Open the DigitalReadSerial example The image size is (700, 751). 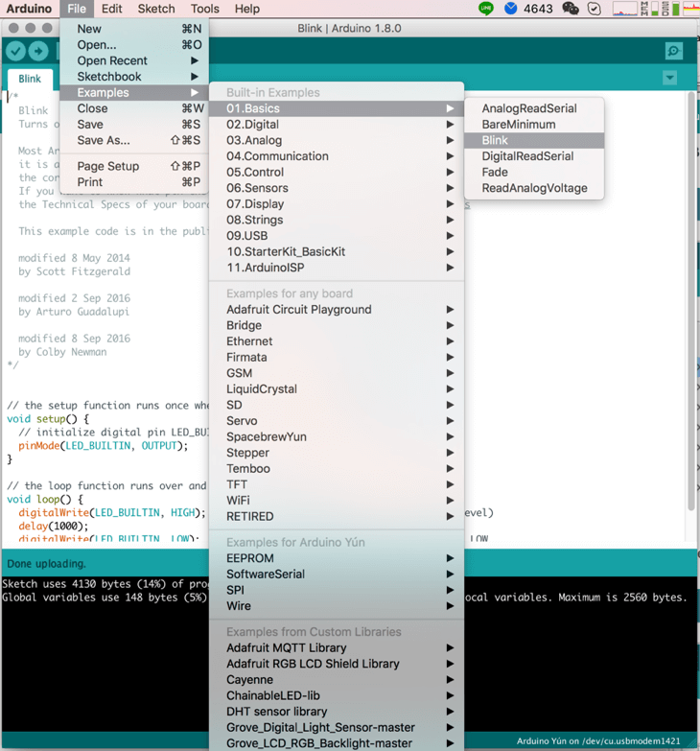[x=534, y=156]
